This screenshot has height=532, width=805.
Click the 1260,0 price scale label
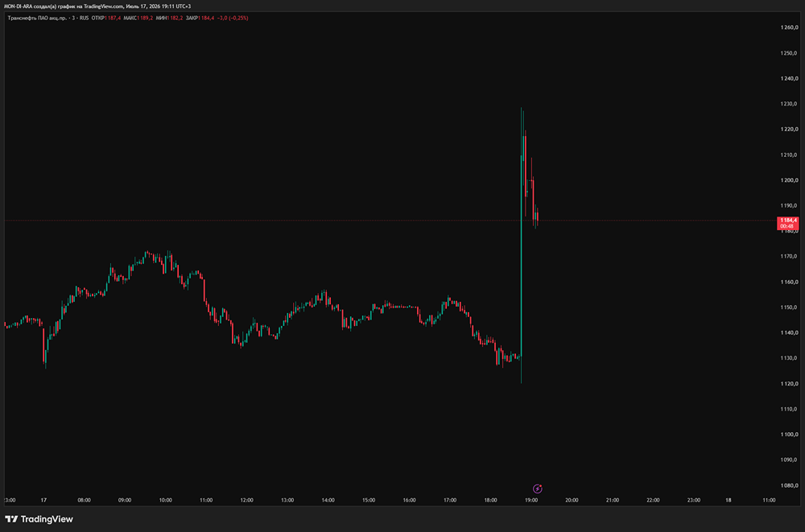point(789,27)
